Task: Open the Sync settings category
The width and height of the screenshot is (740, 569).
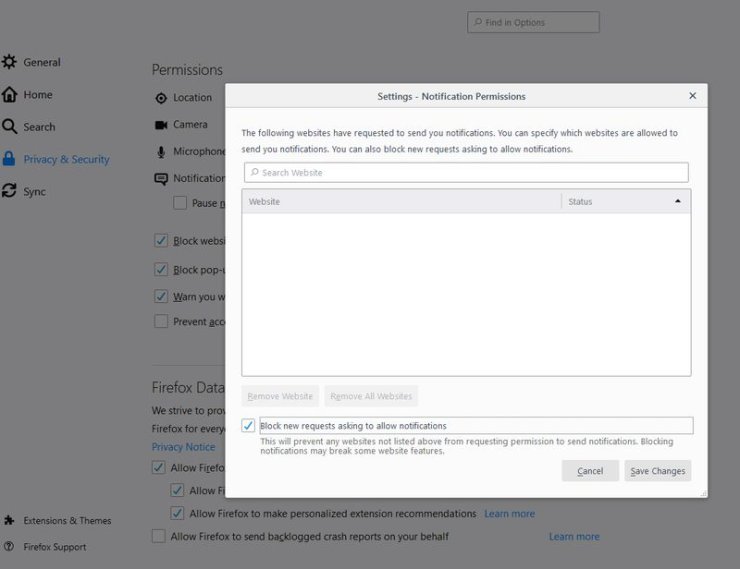Action: [34, 192]
